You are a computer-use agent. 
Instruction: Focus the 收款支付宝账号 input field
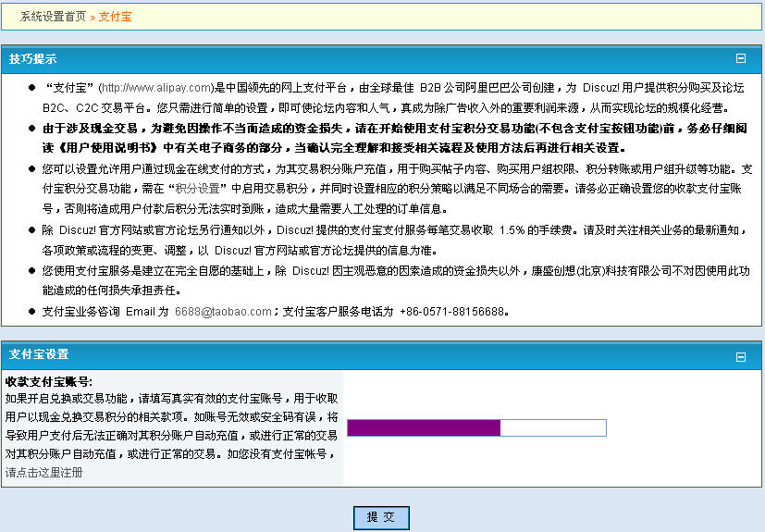point(476,428)
